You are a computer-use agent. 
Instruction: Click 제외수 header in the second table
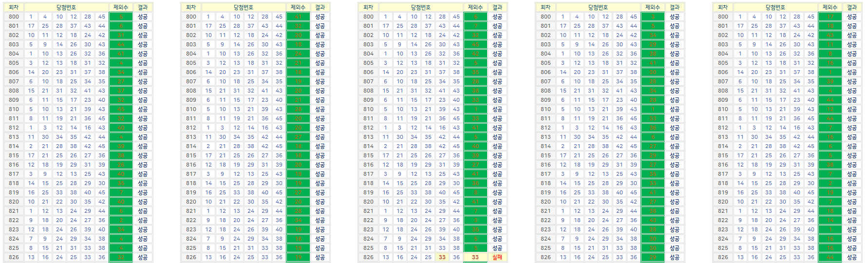[298, 7]
